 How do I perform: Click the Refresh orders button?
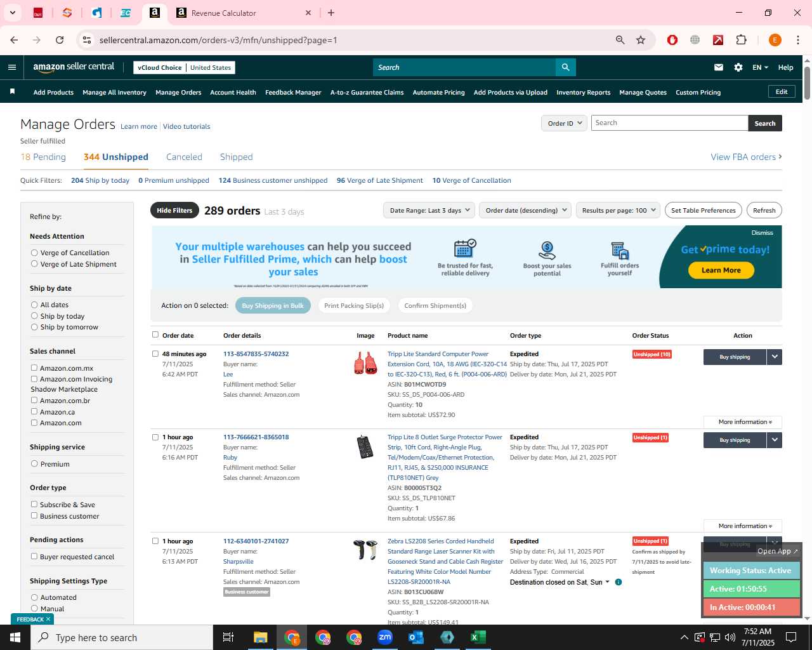coord(764,210)
